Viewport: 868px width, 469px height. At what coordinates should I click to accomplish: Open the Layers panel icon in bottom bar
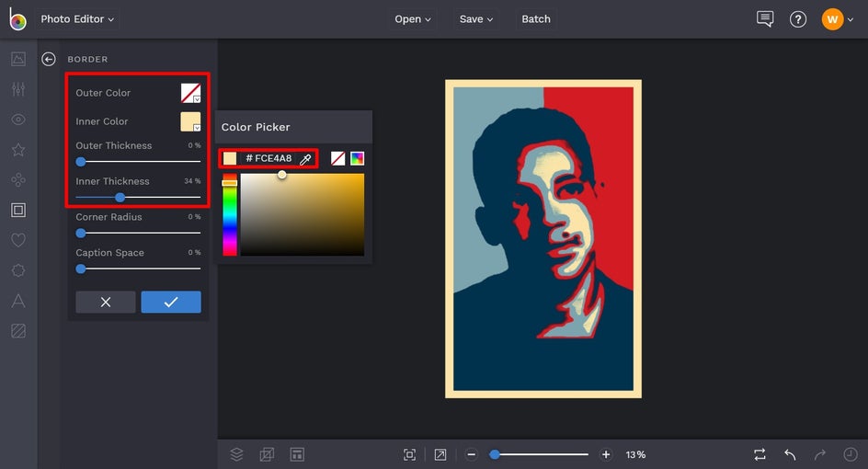(x=236, y=454)
